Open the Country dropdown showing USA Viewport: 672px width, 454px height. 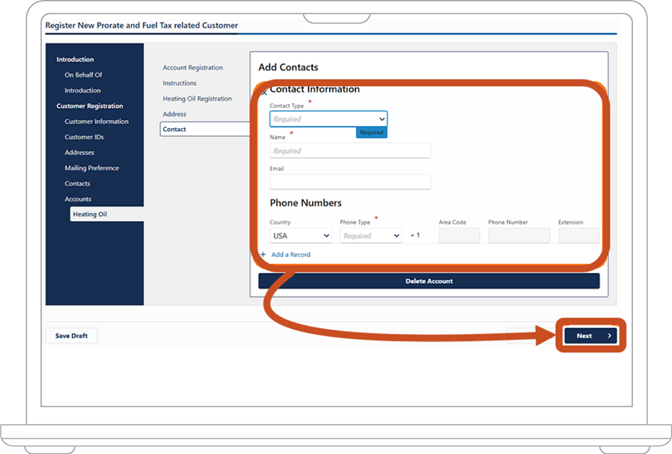[x=300, y=236]
